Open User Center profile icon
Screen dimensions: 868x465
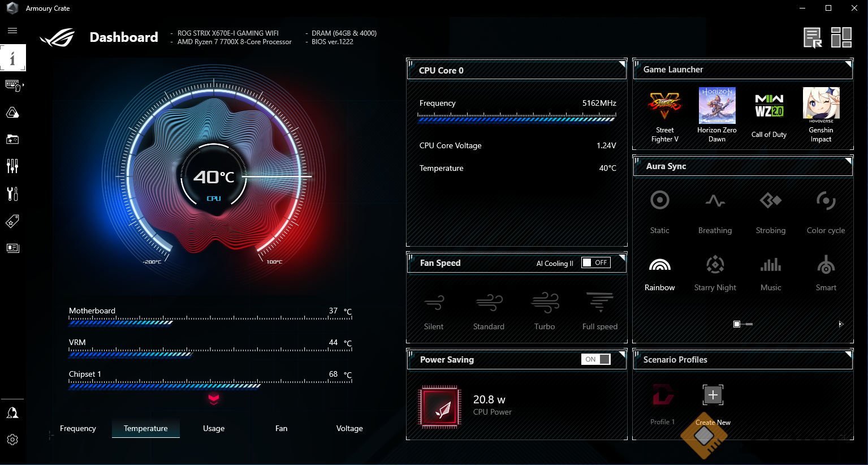12,413
